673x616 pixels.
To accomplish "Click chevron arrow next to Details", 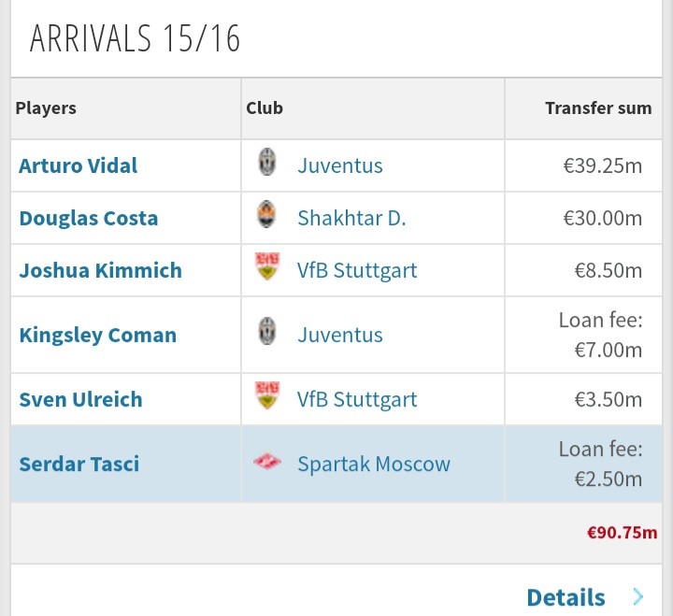I will pyautogui.click(x=637, y=596).
